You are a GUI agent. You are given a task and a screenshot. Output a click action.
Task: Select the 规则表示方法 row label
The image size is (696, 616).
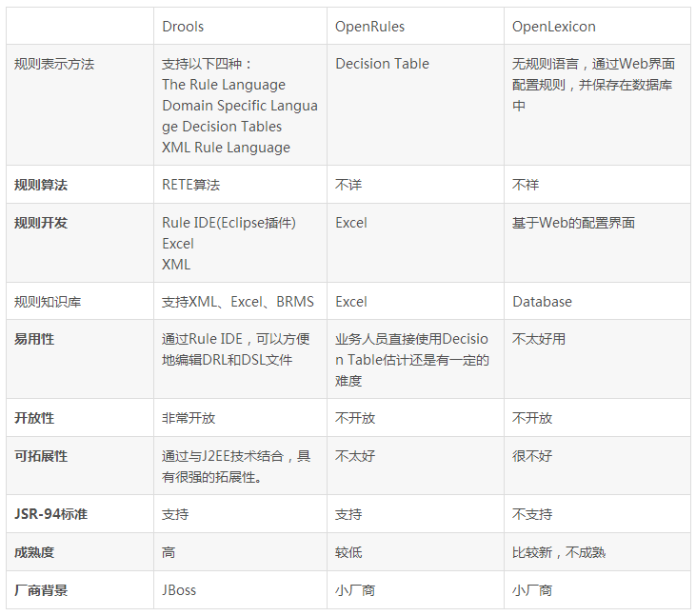[x=54, y=64]
